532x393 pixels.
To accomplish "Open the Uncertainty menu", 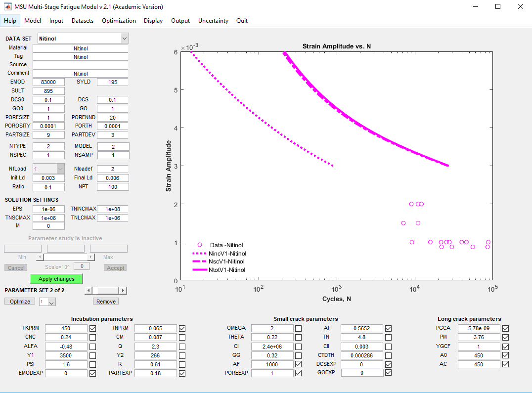I will 213,21.
